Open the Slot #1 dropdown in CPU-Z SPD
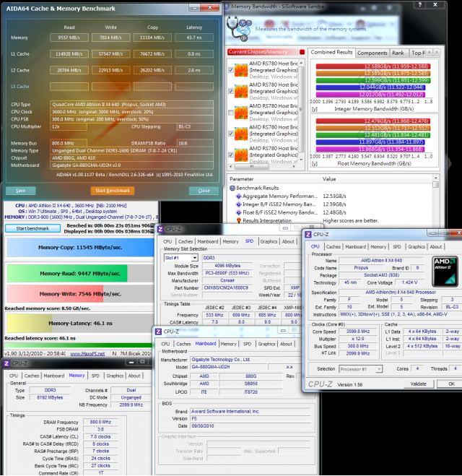Viewport: 462px width, 476px height. [x=195, y=258]
